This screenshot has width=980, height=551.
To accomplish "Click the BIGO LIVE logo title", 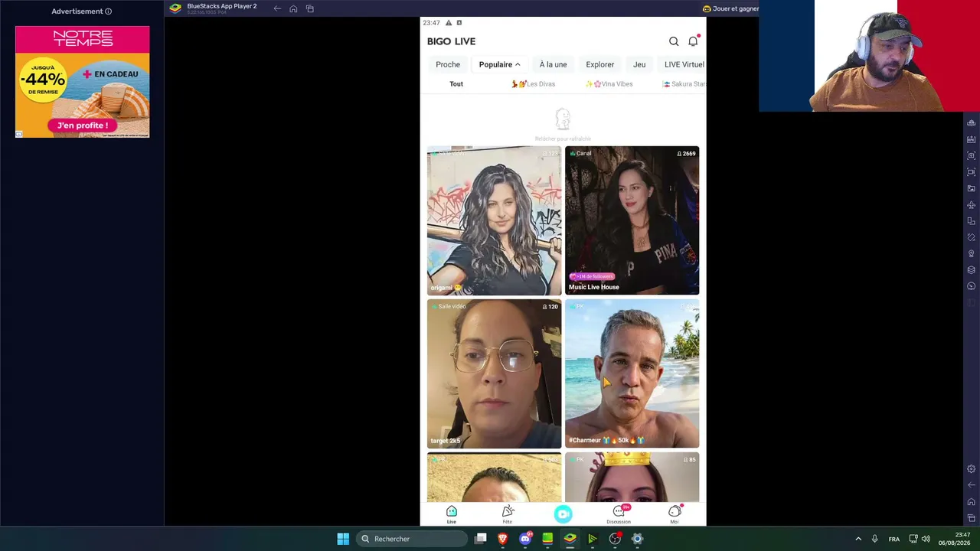I will coord(451,41).
